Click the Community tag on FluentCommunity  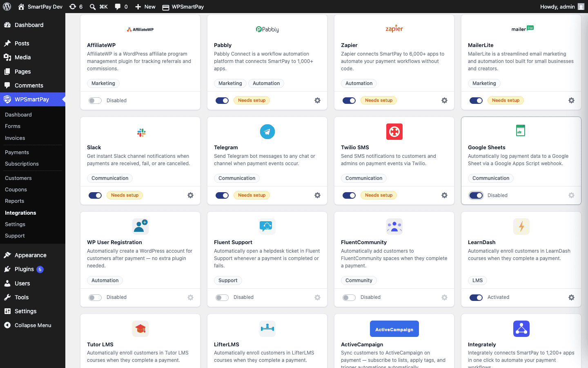coord(359,280)
